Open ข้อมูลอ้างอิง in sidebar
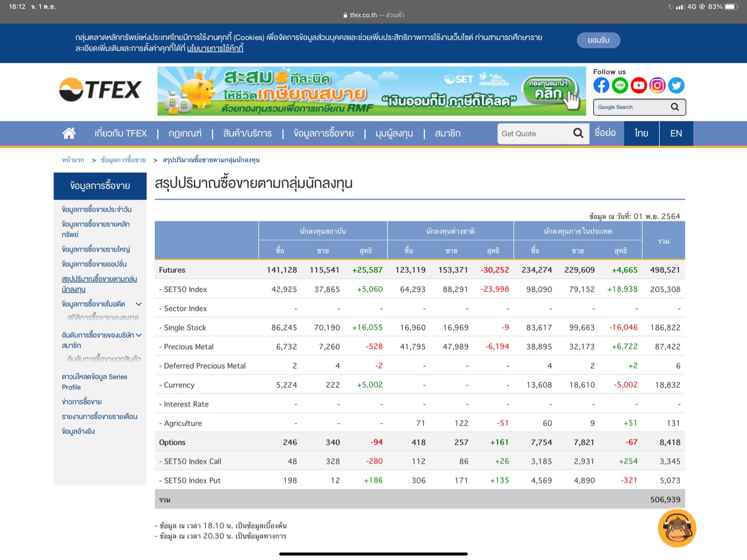The height and width of the screenshot is (560, 747). (x=78, y=432)
